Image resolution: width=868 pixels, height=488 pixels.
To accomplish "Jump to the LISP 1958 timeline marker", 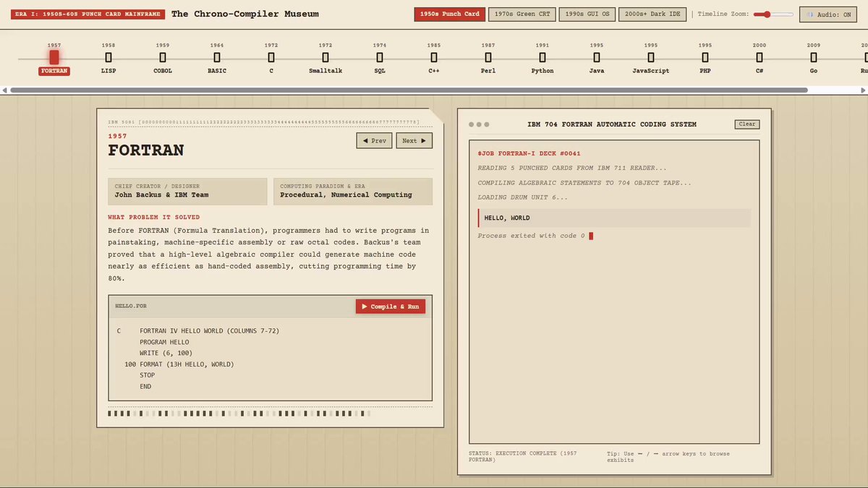I will (x=109, y=59).
